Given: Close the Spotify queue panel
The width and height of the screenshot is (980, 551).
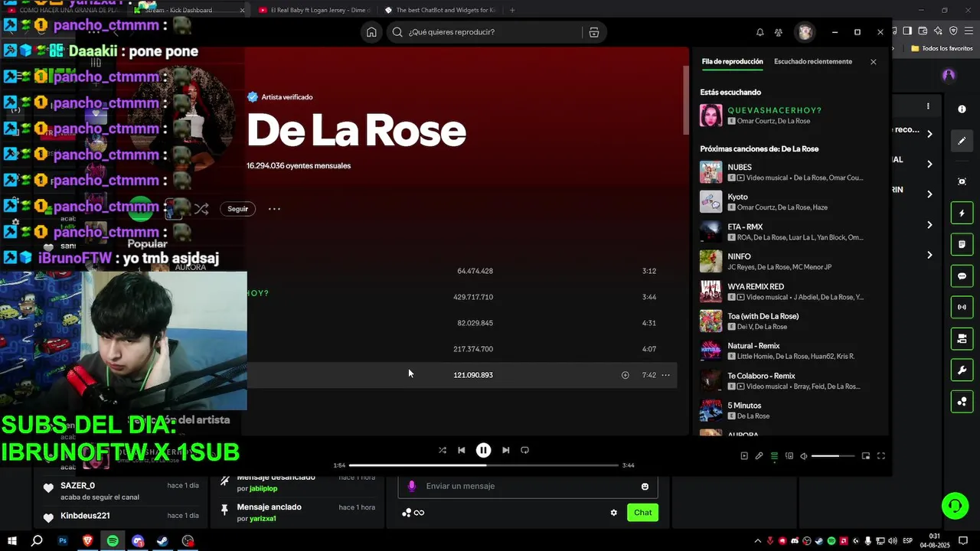Looking at the screenshot, I should tap(873, 62).
